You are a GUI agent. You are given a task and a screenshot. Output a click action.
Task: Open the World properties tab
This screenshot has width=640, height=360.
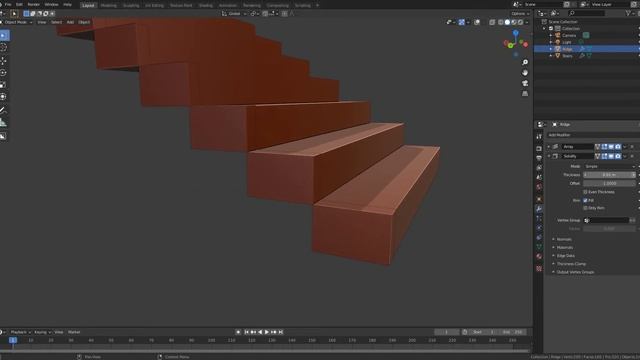pos(539,187)
